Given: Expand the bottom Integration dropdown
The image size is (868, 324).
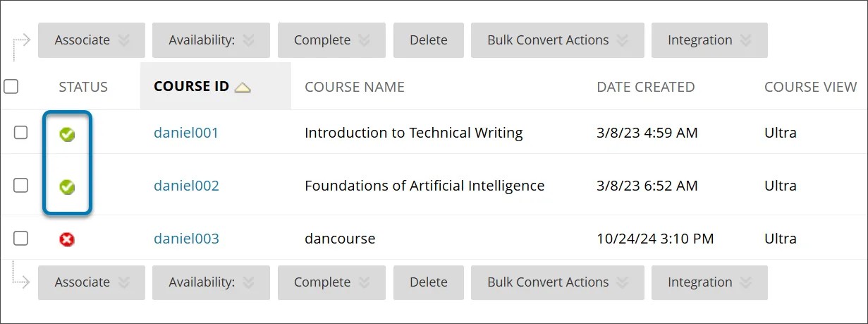Looking at the screenshot, I should pos(709,282).
